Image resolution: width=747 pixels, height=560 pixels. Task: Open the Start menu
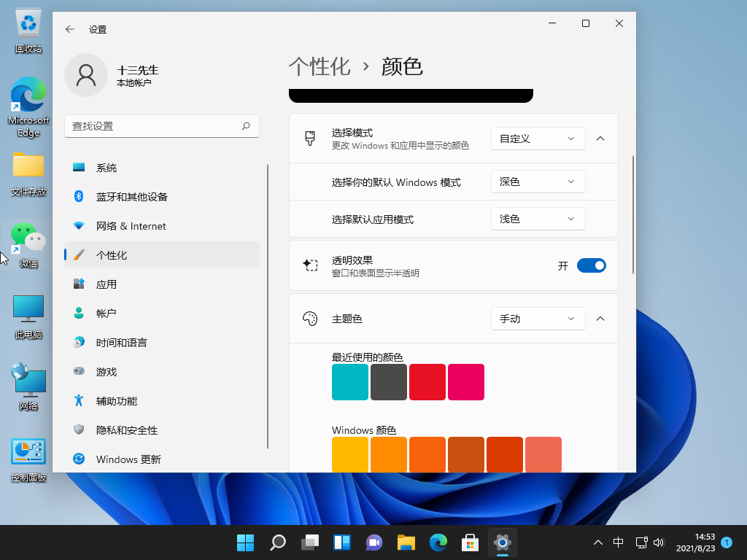245,542
